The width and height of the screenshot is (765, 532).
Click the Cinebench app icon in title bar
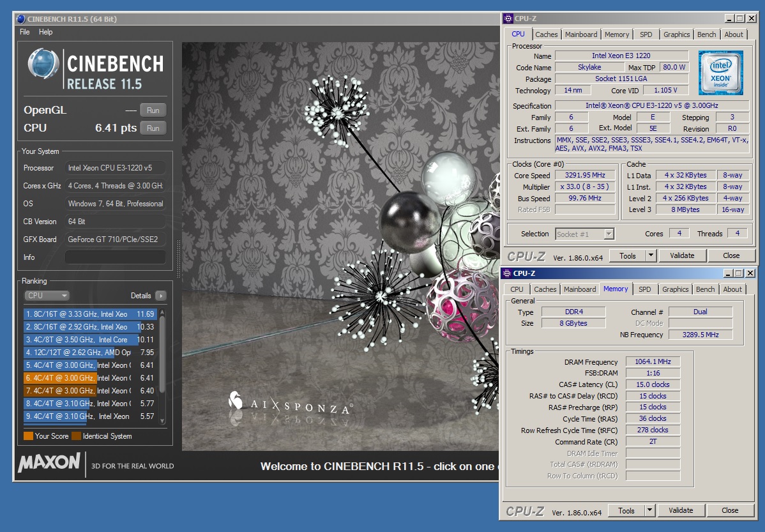tap(21, 19)
